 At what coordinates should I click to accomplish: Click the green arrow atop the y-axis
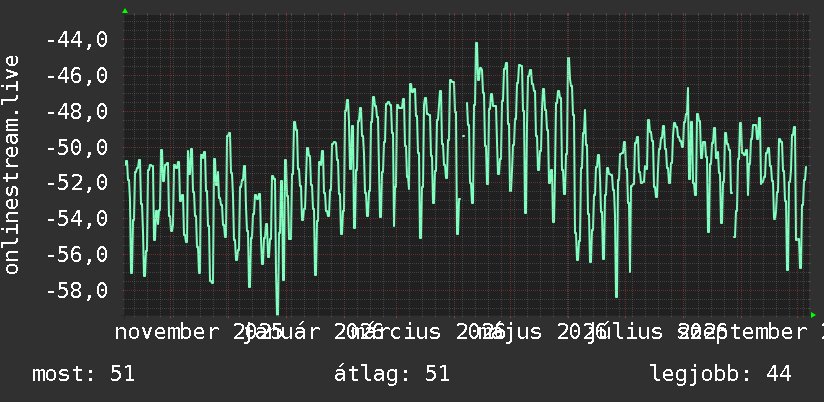pyautogui.click(x=125, y=11)
